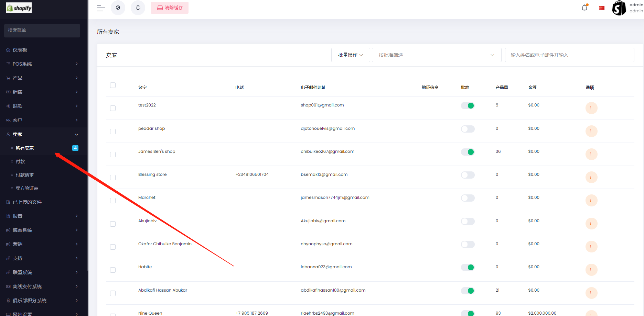
Task: Click the 清除缓存 clear cache button
Action: (170, 8)
